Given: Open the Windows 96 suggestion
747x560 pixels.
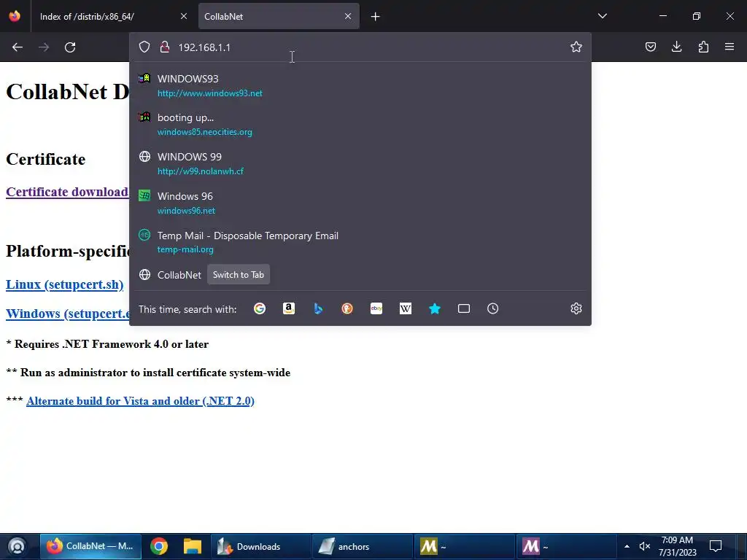Looking at the screenshot, I should pyautogui.click(x=360, y=203).
